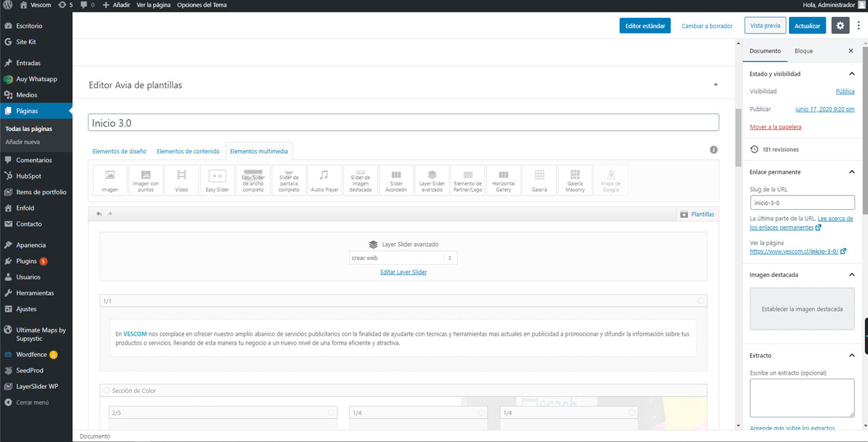Open the Vescom site home link
The image size is (868, 442).
[35, 5]
